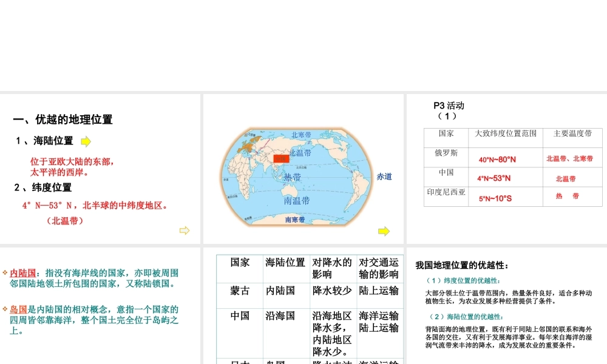Select the paragraph starting 大部分领土位于温带范围内
This screenshot has width=607, height=364.
pos(509,297)
